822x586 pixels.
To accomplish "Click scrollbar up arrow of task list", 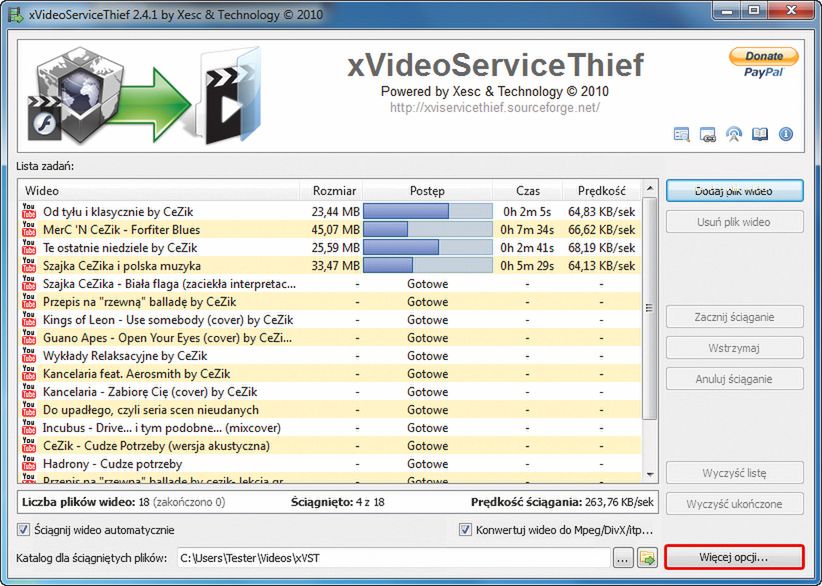I will coord(650,189).
